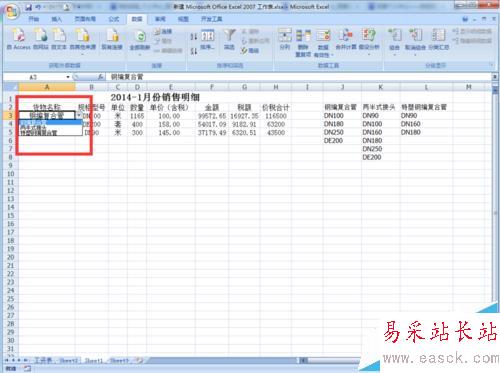Click cell H5 containing 43500
This screenshot has height=373, width=500.
(x=276, y=132)
